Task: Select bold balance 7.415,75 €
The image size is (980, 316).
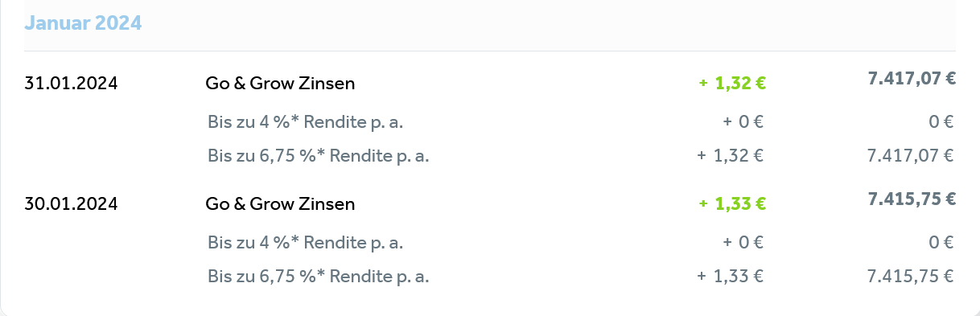Action: (x=912, y=199)
